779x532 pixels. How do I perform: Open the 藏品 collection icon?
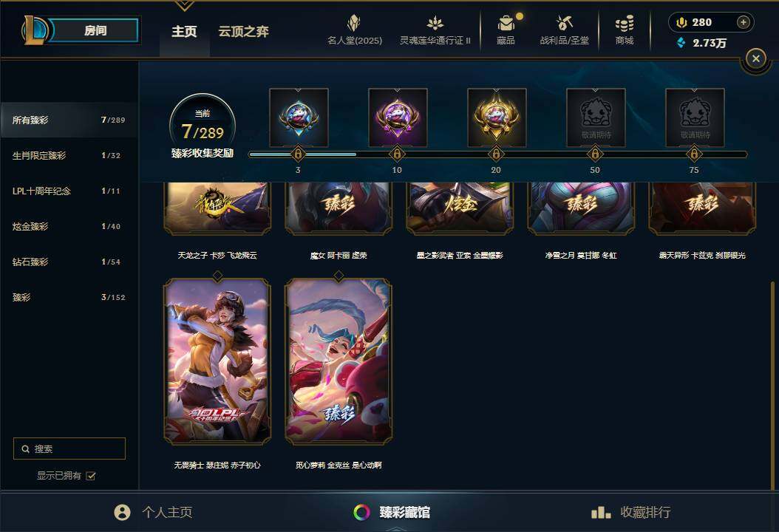[506, 24]
